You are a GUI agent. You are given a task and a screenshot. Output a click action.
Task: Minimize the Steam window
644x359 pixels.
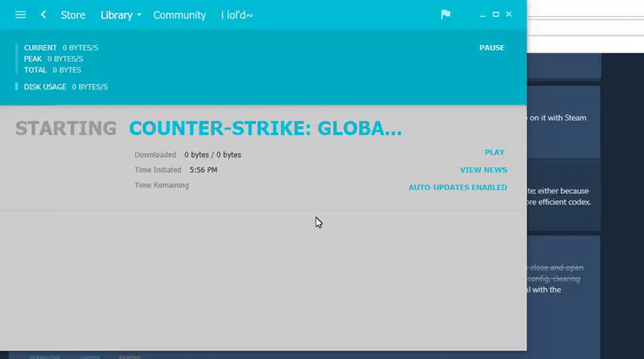482,14
